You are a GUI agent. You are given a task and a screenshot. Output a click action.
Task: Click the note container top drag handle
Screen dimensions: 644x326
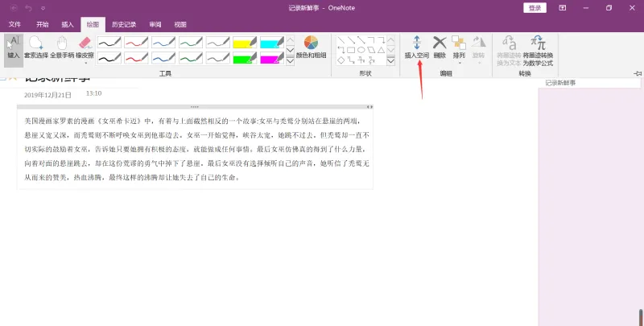click(x=195, y=107)
